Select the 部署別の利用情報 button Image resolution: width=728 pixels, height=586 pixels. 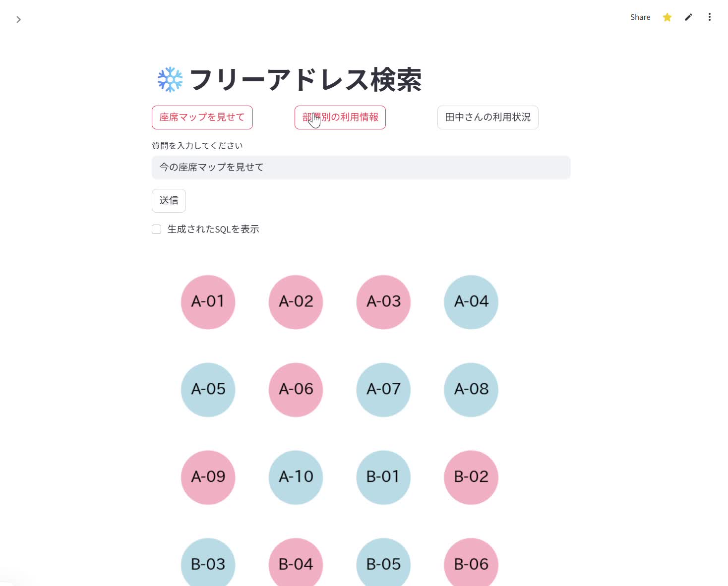[340, 117]
